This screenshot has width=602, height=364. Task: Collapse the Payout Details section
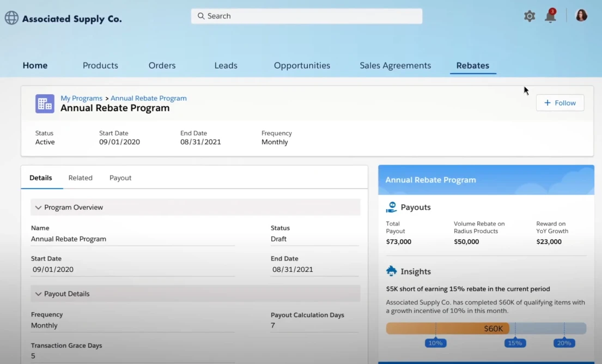coord(38,294)
